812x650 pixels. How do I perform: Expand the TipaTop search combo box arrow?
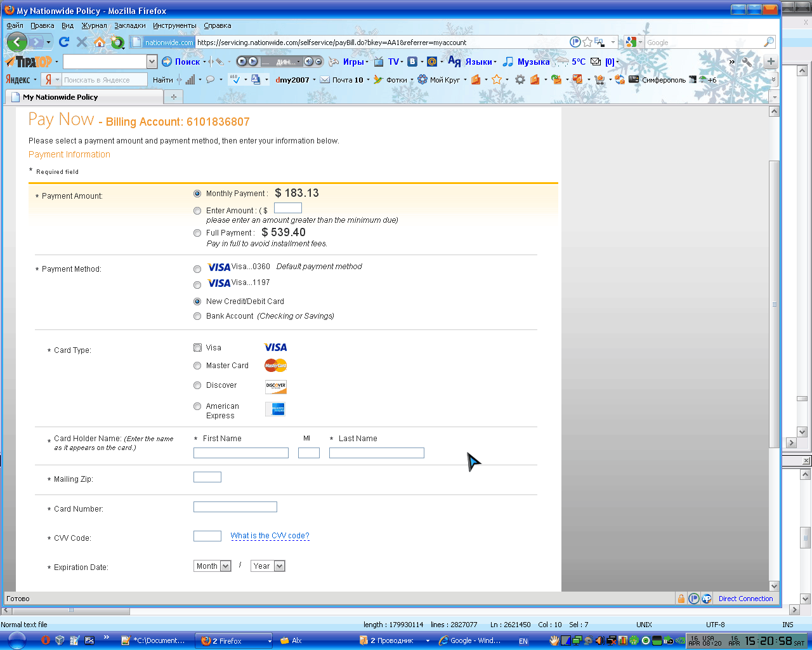152,62
